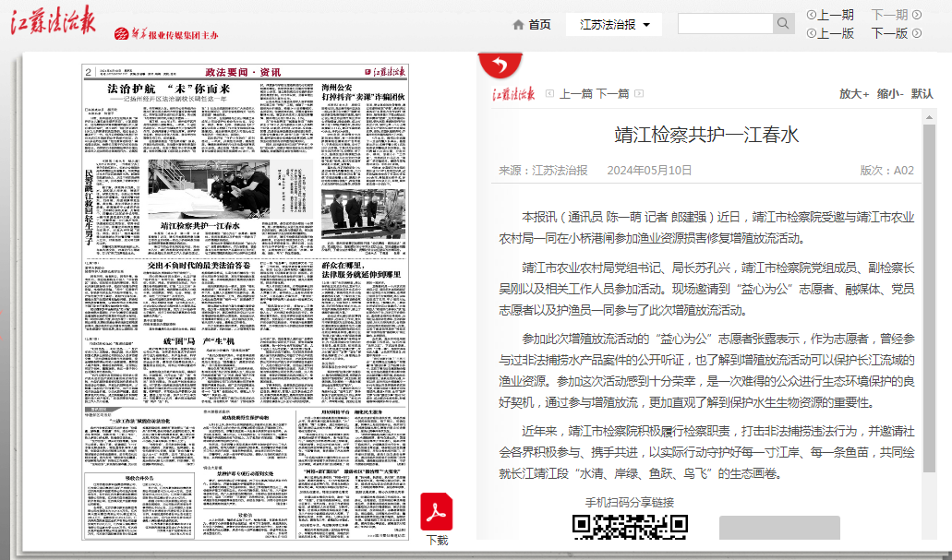Click the date 2024年05月10日
Image resolution: width=952 pixels, height=560 pixels.
click(649, 171)
